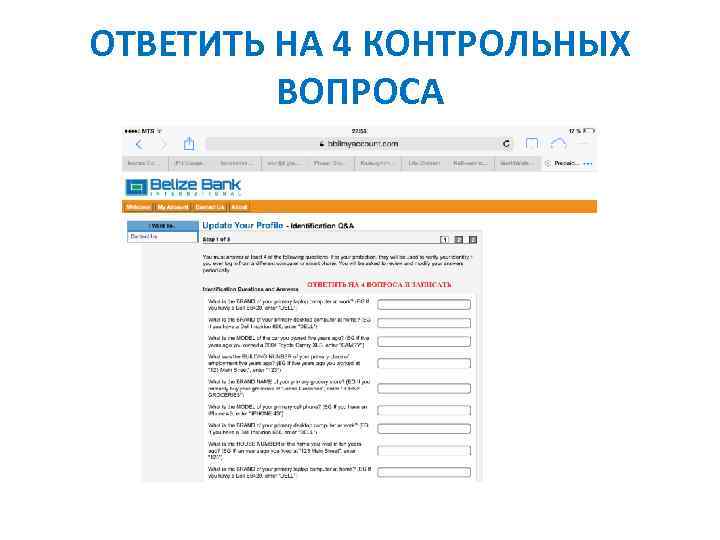
Task: Tap Safari's forward arrow button
Action: [163, 145]
